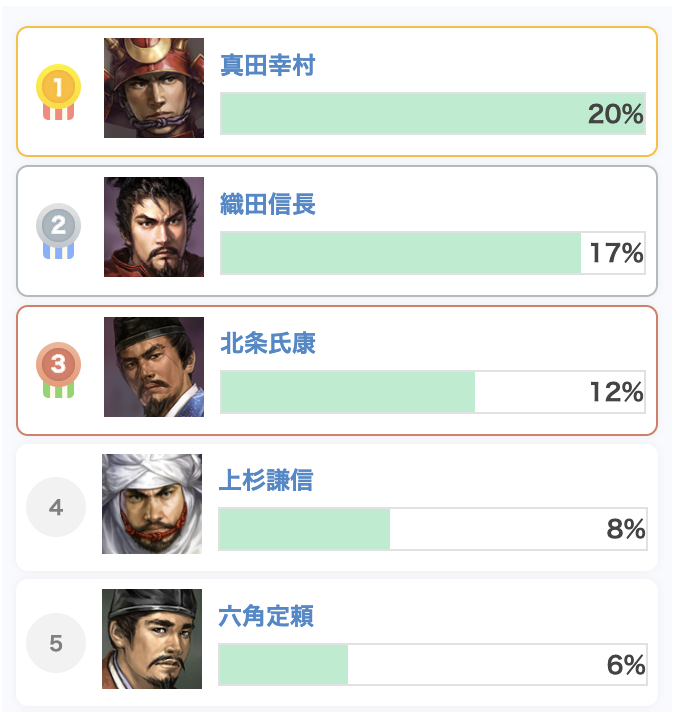View 六角定頼 portrait image
678x712 pixels.
[x=152, y=639]
